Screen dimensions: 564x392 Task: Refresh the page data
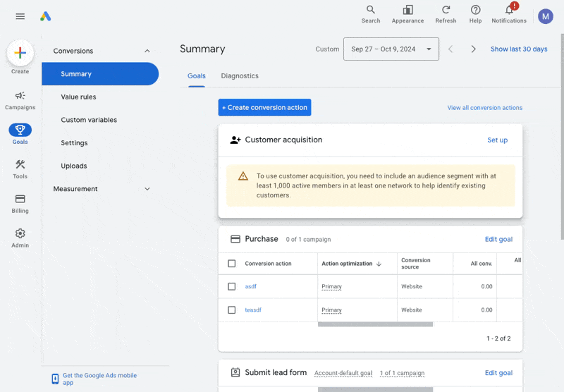(x=446, y=14)
